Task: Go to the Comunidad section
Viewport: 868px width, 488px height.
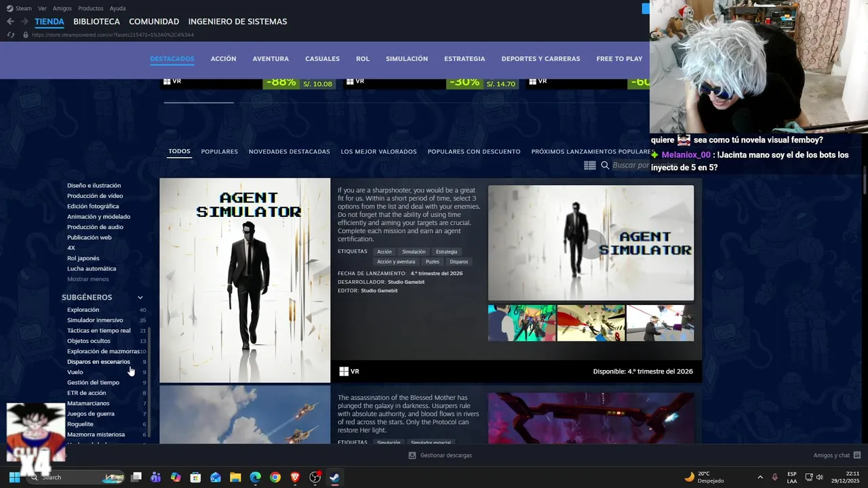Action: pos(154,22)
